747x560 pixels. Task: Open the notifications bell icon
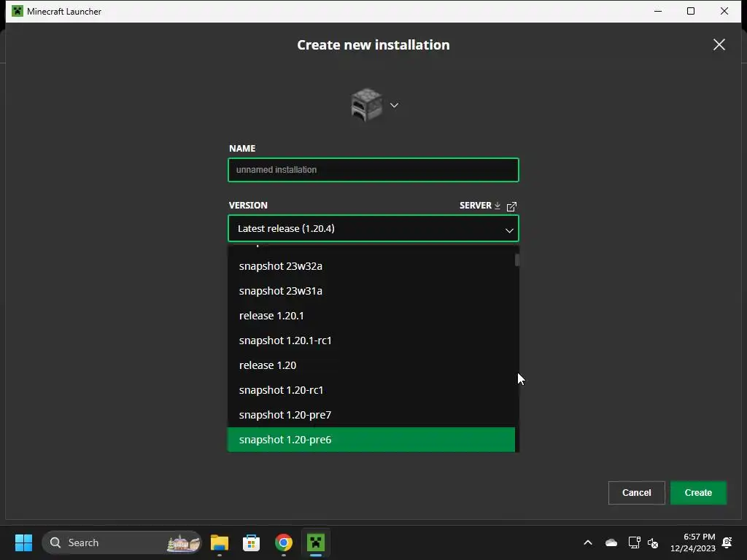(x=727, y=542)
